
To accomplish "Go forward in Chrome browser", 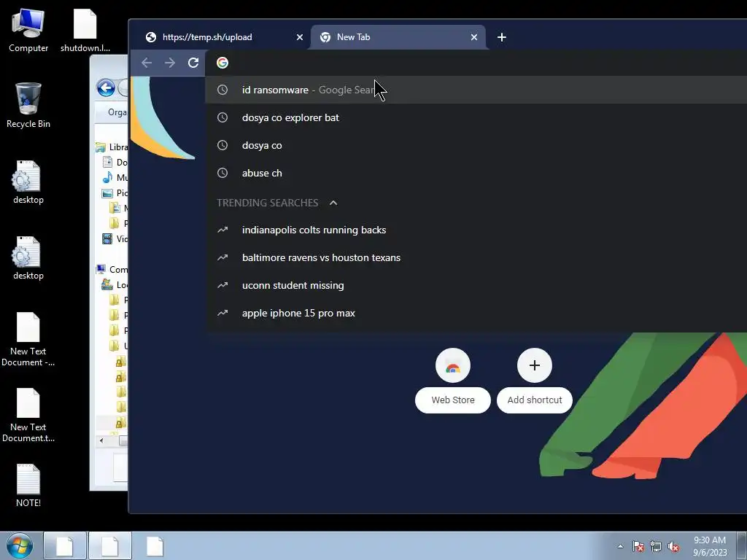I will (170, 63).
